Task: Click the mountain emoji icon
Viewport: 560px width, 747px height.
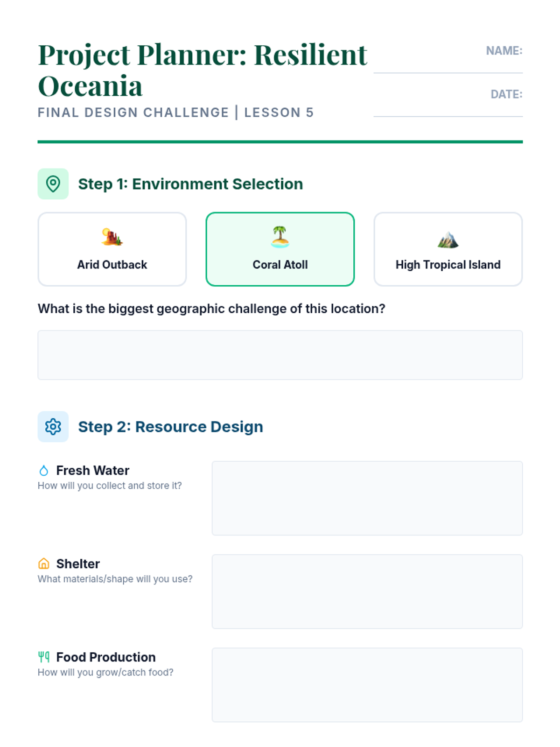Action: pyautogui.click(x=448, y=240)
